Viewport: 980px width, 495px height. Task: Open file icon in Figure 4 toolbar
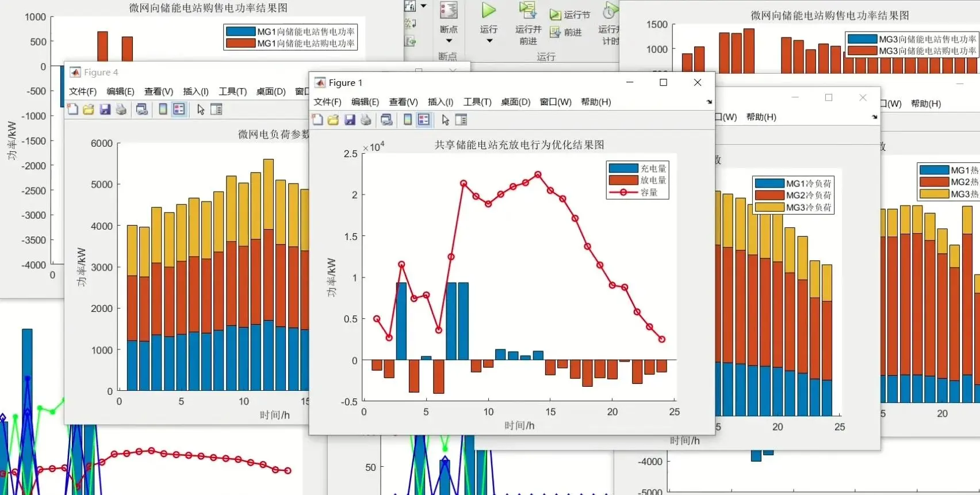89,109
